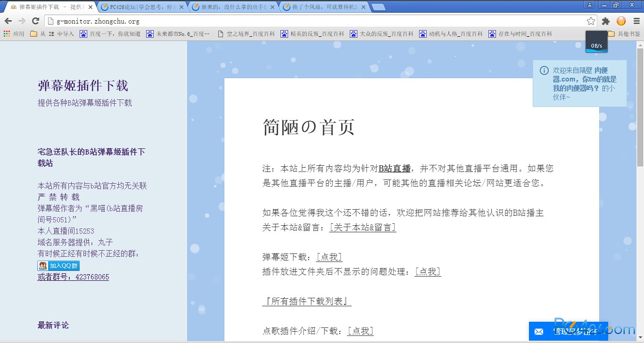644x343 pixels.
Task: Click the envelope icon in the blue chat bar
Action: coord(539,332)
